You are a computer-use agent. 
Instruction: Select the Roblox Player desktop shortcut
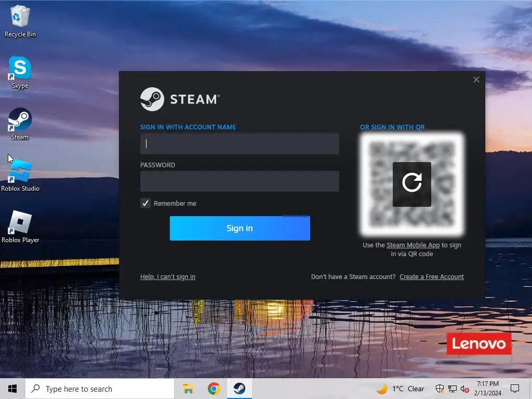pos(20,227)
